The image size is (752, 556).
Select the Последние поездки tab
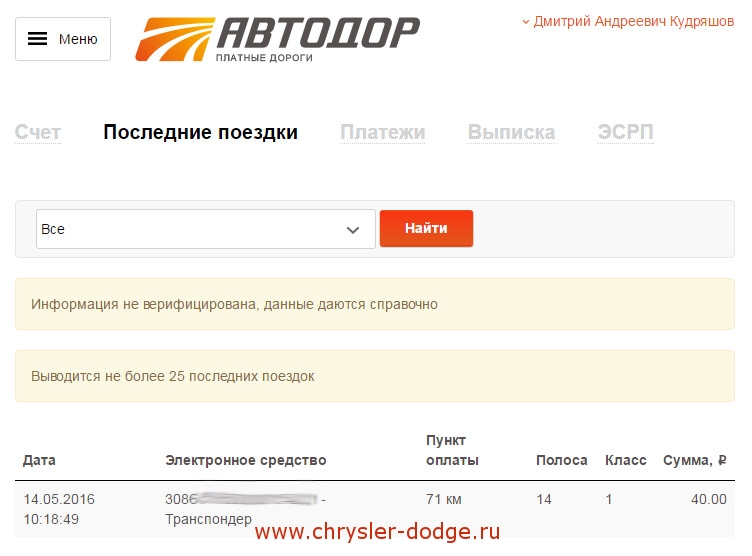[200, 132]
